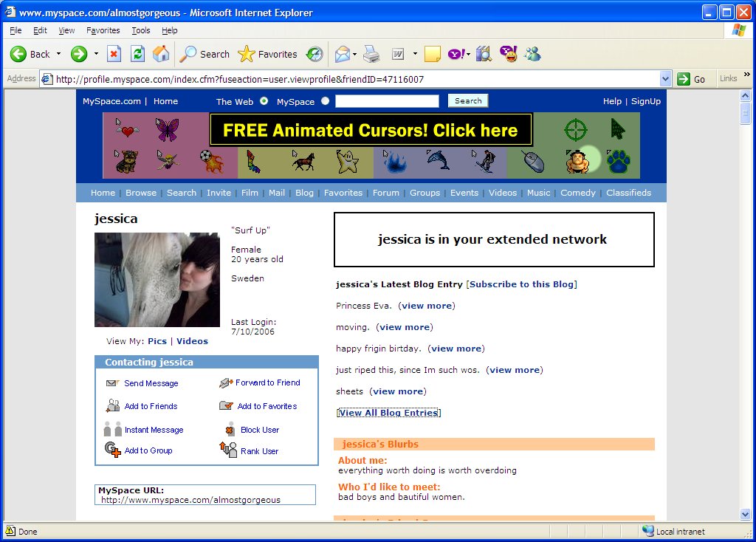Open the Help menu
Image resolution: width=756 pixels, height=542 pixels.
[169, 30]
